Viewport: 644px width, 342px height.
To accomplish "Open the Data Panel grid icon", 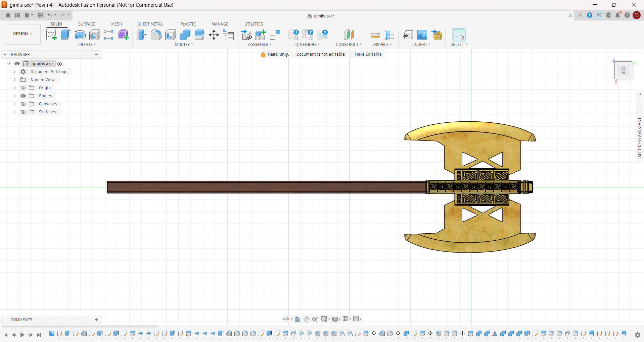I will pyautogui.click(x=17, y=15).
